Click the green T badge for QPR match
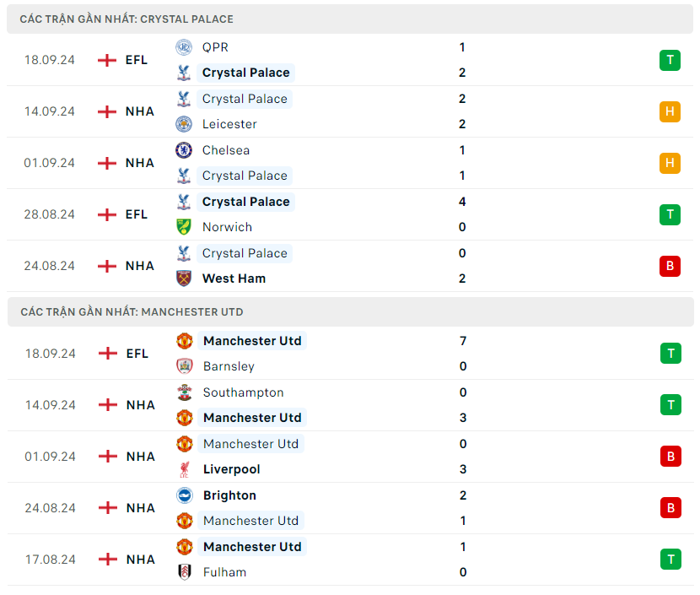This screenshot has height=595, width=700. [x=670, y=60]
